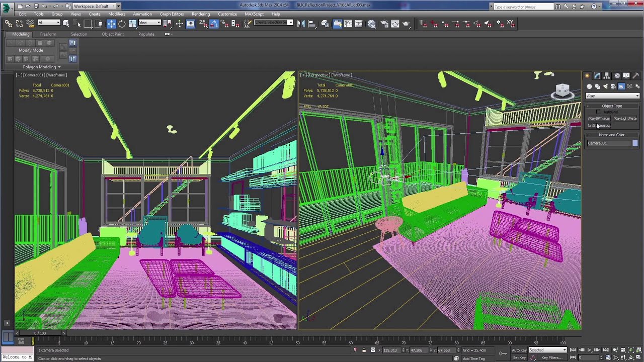Click the Mirror tool icon

[301, 24]
